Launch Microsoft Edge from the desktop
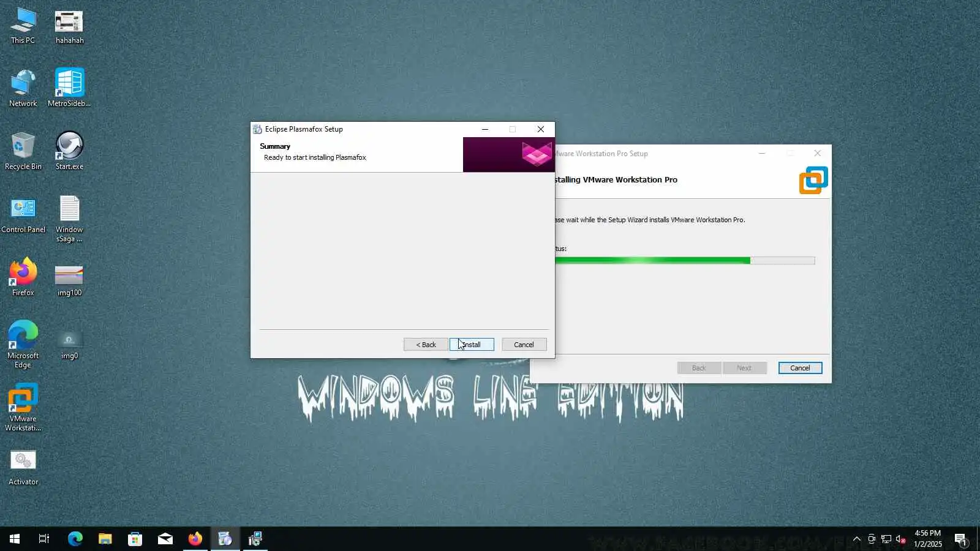This screenshot has height=551, width=980. click(23, 345)
